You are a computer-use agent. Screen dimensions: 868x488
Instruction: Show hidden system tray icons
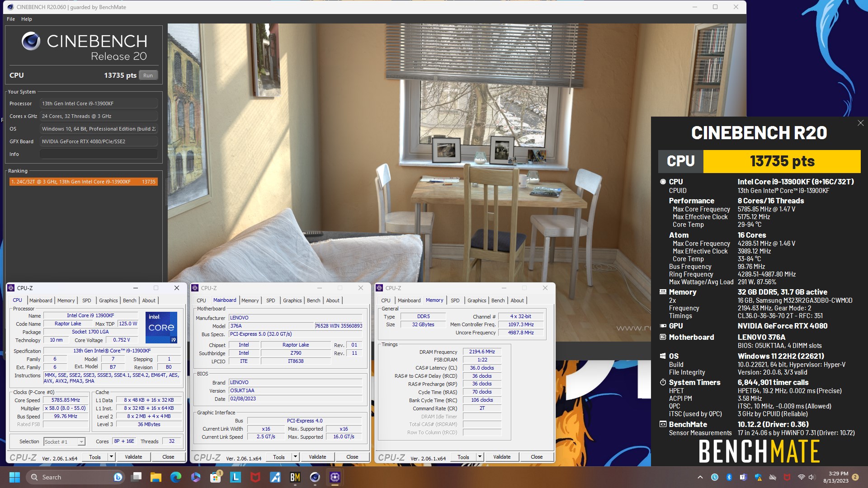[700, 477]
